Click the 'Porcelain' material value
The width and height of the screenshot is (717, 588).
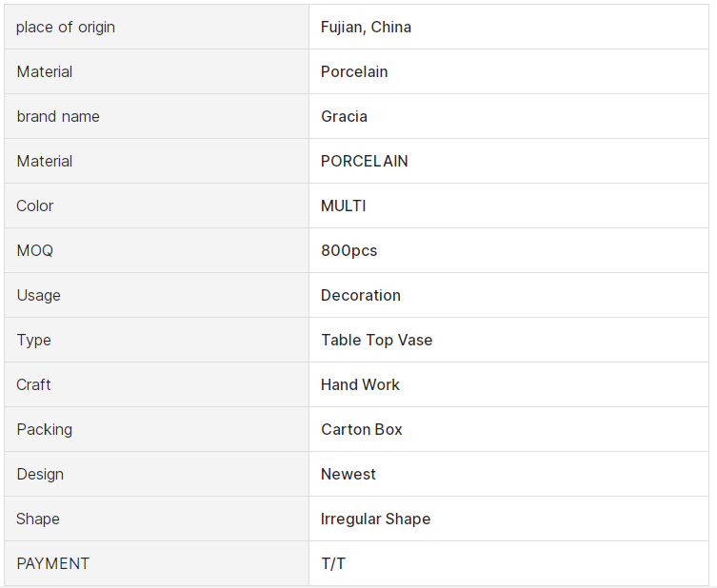point(354,71)
